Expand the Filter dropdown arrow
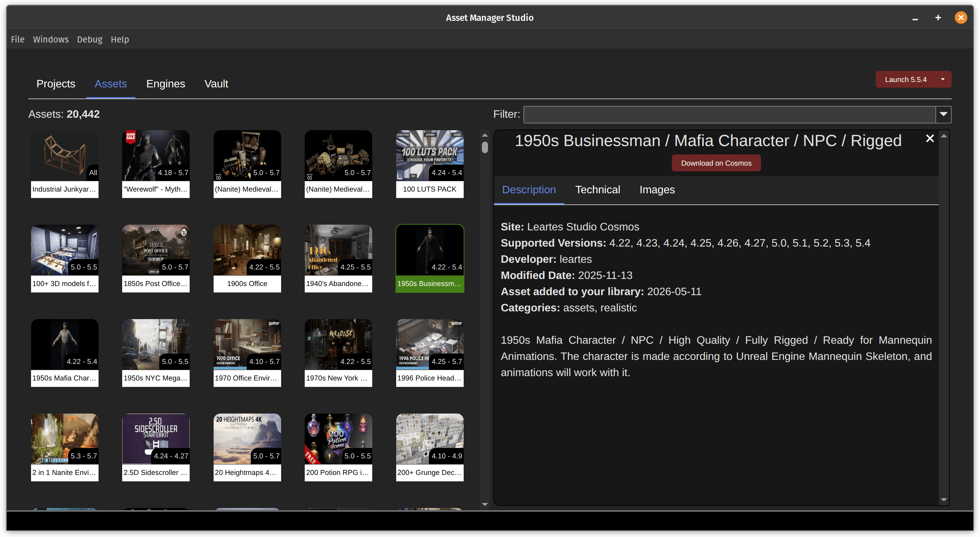 tap(943, 114)
